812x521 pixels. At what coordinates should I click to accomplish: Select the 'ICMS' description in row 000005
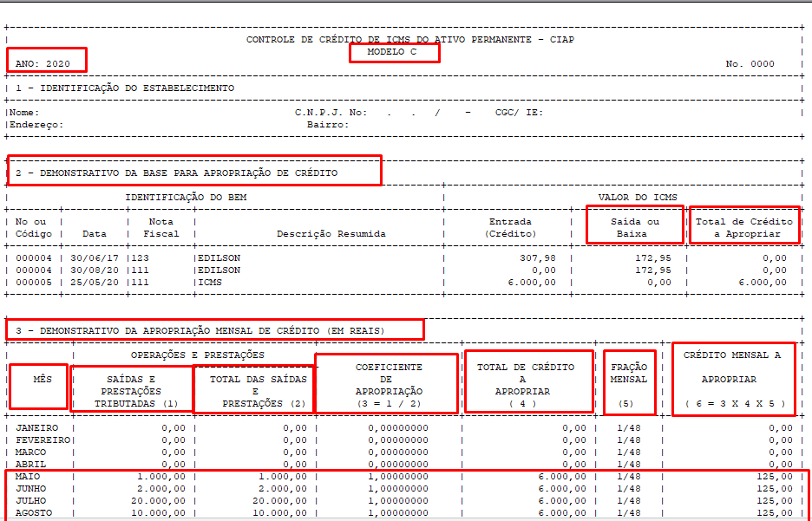pos(210,283)
